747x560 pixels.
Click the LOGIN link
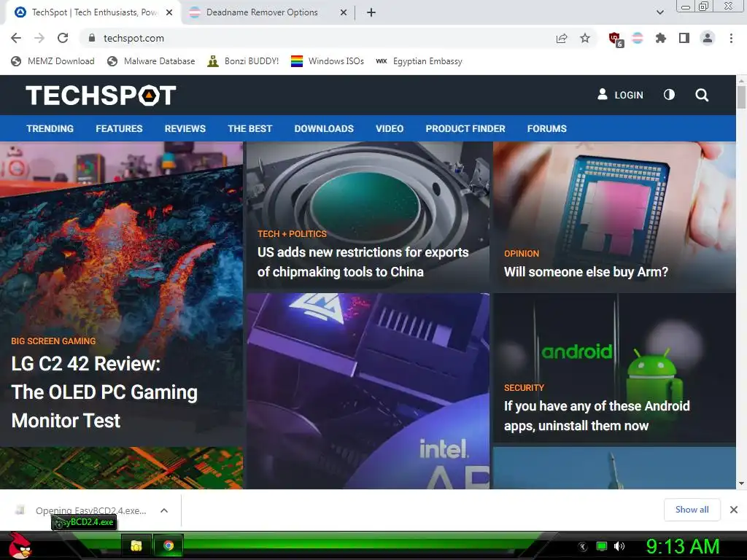click(620, 95)
